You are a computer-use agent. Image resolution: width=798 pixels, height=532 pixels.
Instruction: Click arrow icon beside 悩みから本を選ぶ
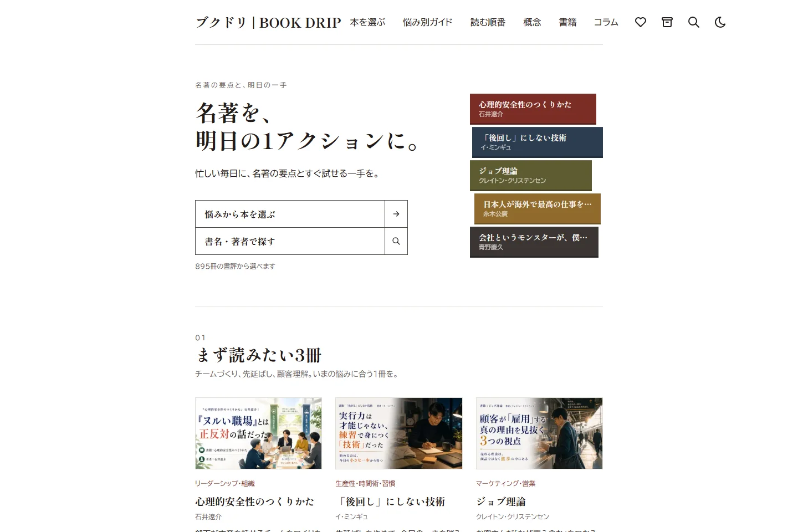(396, 214)
